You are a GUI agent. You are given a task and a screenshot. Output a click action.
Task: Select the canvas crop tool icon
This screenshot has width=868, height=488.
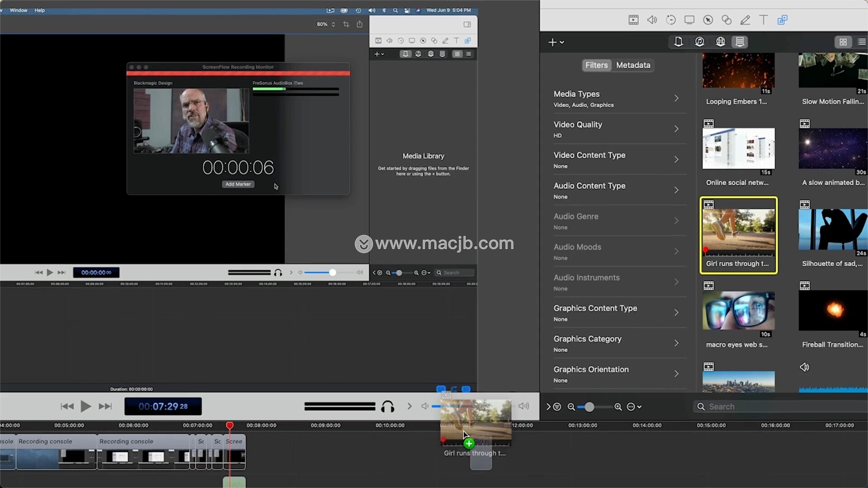346,24
